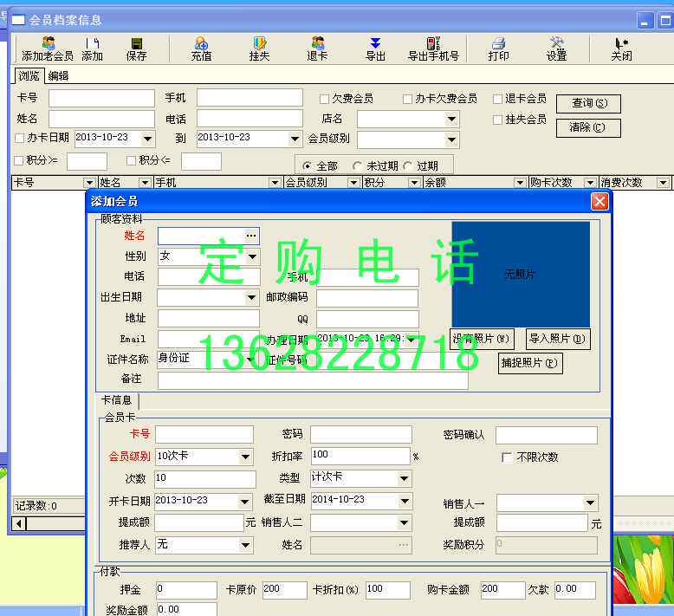Viewport: 674px width, 616px height.
Task: Open the 设置 settings tool
Action: 557,49
